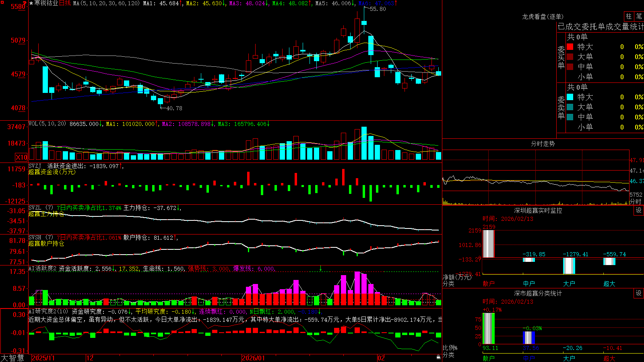This screenshot has height=362, width=644.
Task: Click the 净额(万元) axis label
Action: pyautogui.click(x=457, y=277)
